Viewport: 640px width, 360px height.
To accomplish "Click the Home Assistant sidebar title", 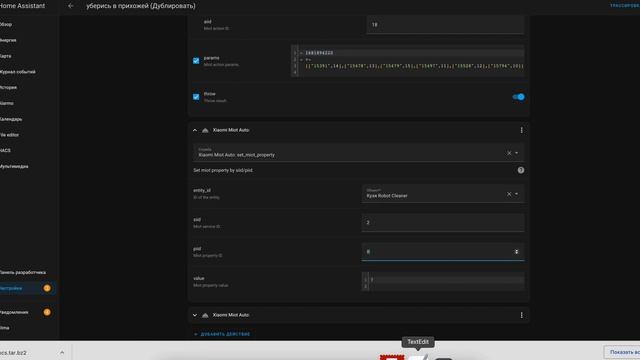I will 22,6.
